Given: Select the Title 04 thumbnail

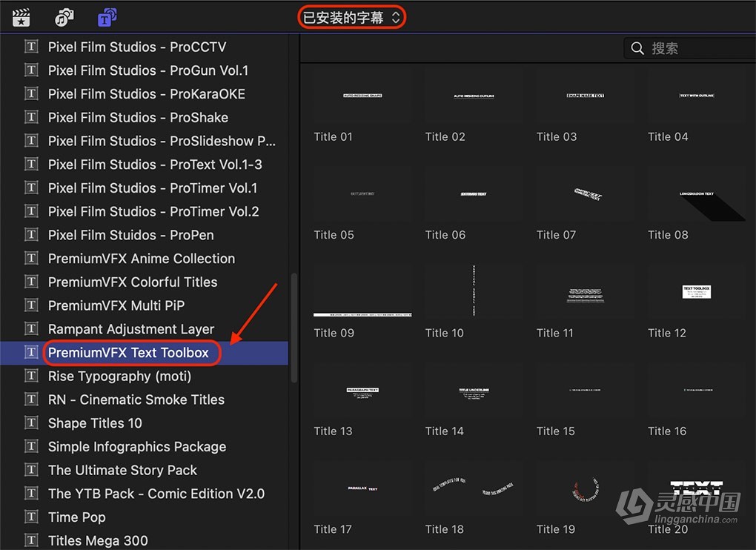Looking at the screenshot, I should click(x=697, y=96).
